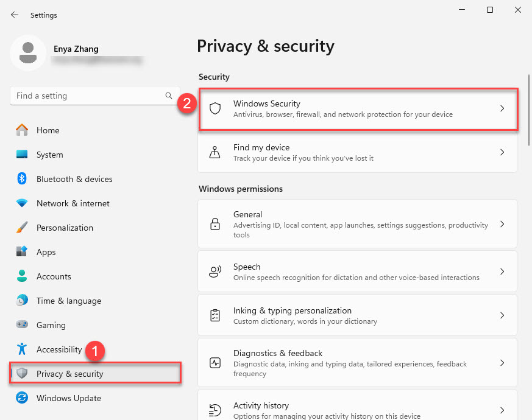Viewport: 532px width, 420px height.
Task: Go to Bluetooth & devices section
Action: pos(74,179)
